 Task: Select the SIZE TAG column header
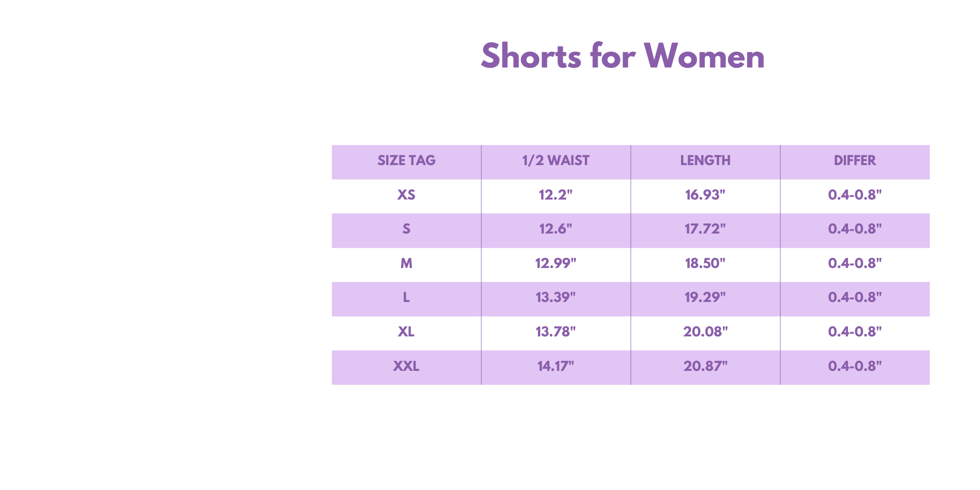406,160
